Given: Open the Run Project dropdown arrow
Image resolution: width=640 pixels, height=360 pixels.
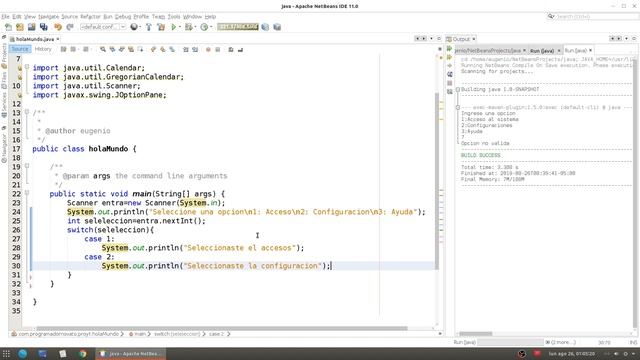Looking at the screenshot, I should click(x=180, y=27).
